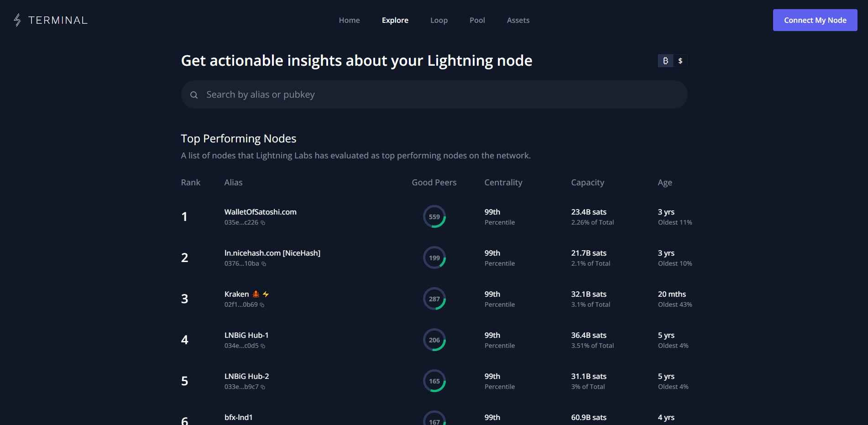Go to the Home tab
This screenshot has height=425, width=868.
click(349, 20)
